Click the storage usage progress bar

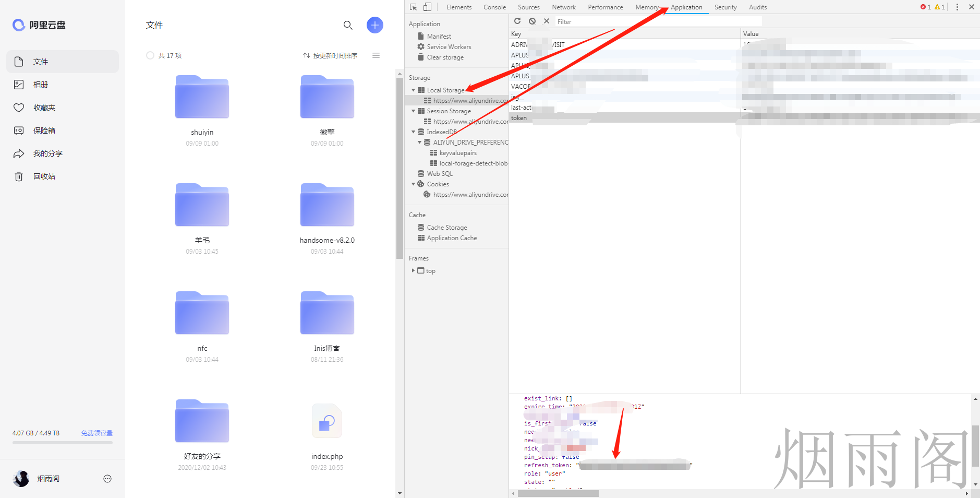point(63,443)
